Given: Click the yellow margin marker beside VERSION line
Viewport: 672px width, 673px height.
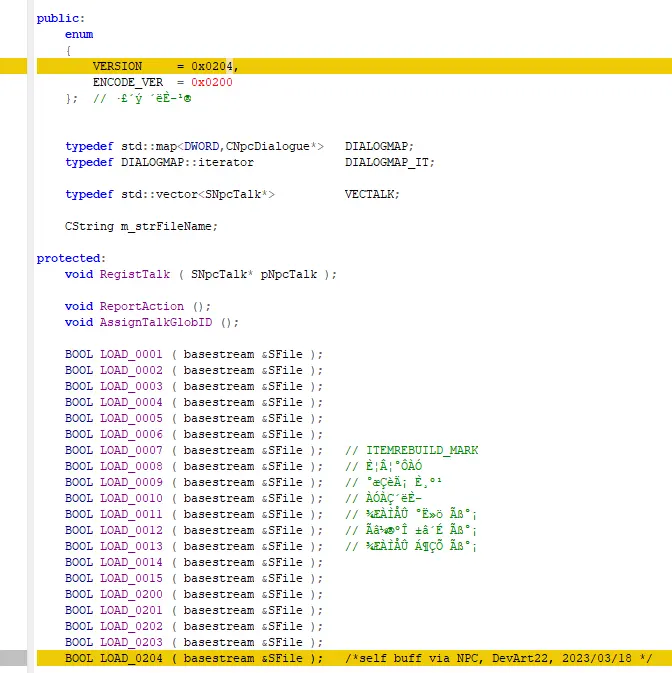Looking at the screenshot, I should coord(13,66).
